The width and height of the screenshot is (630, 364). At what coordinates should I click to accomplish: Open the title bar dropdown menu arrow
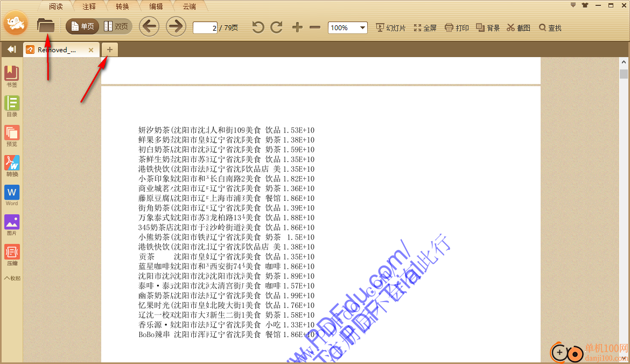point(573,5)
